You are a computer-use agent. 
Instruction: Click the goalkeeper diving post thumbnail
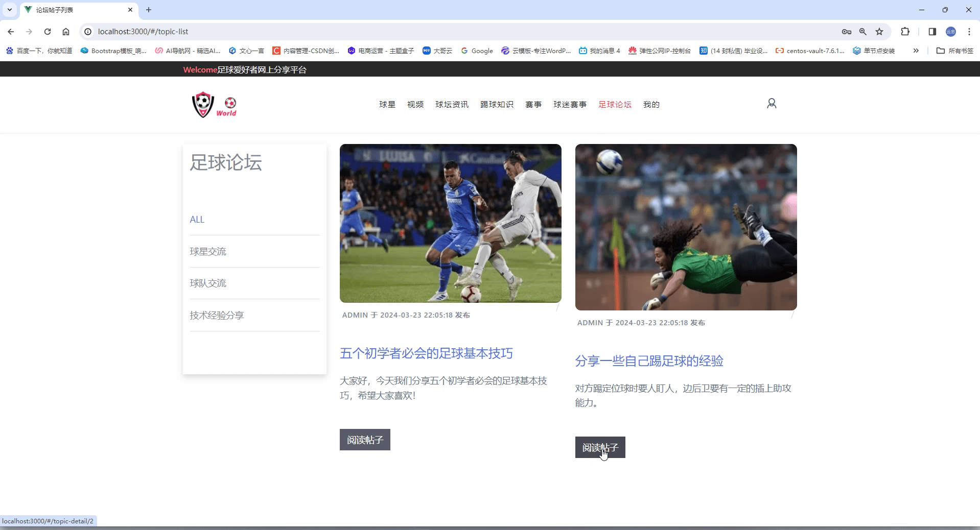coord(685,227)
